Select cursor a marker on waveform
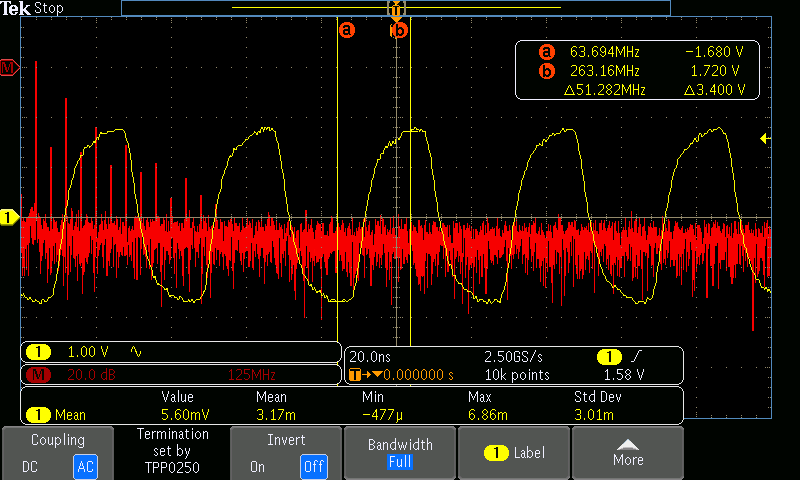Screen dimensions: 800x480 346,30
